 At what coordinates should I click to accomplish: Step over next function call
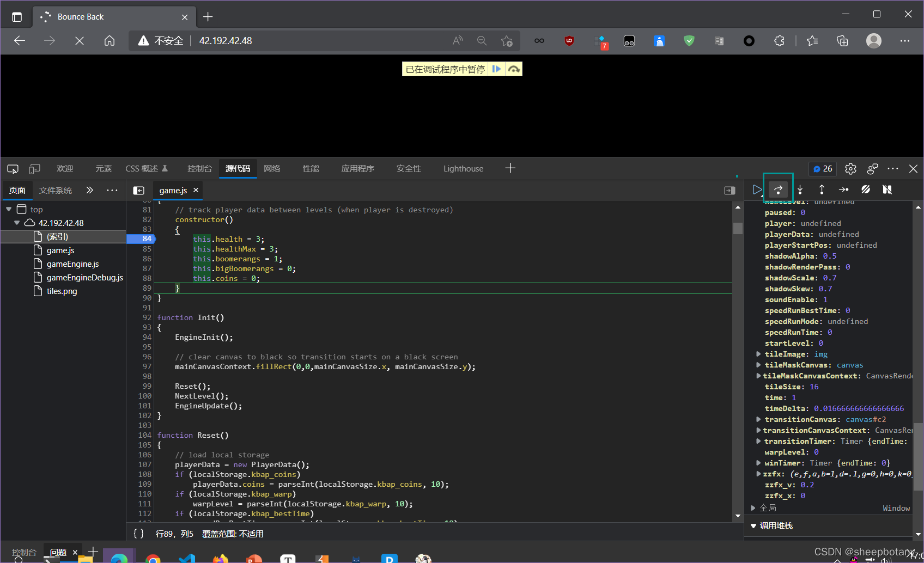click(x=778, y=189)
